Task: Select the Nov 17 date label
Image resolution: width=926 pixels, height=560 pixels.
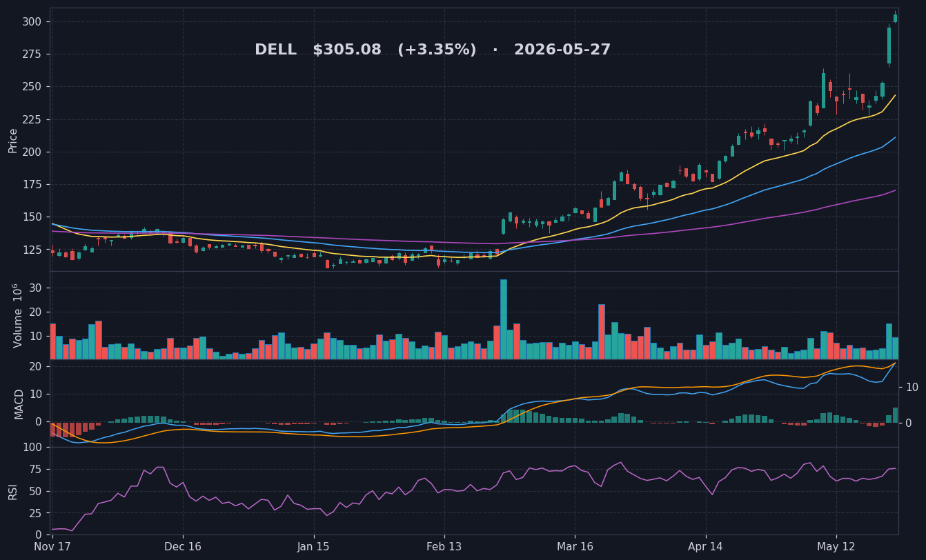Action: pos(52,547)
